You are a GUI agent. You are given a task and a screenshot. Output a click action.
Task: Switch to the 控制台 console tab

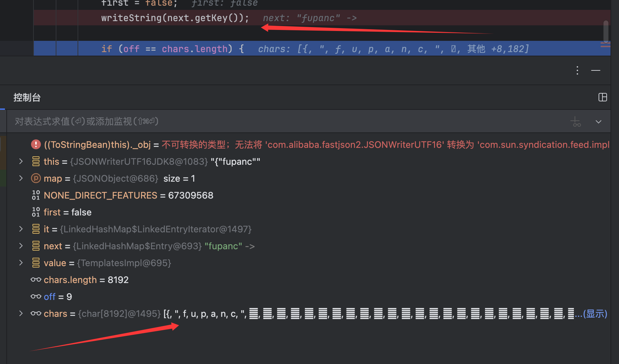[27, 98]
